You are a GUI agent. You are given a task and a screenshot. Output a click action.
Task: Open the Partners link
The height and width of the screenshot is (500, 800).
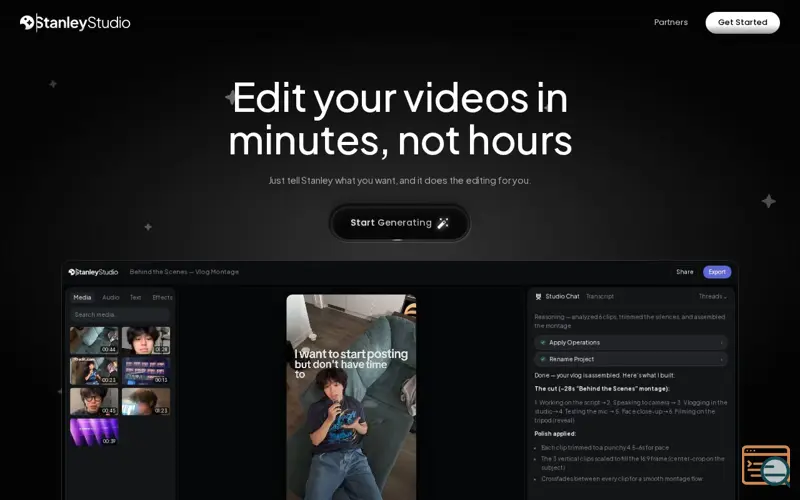click(x=670, y=22)
